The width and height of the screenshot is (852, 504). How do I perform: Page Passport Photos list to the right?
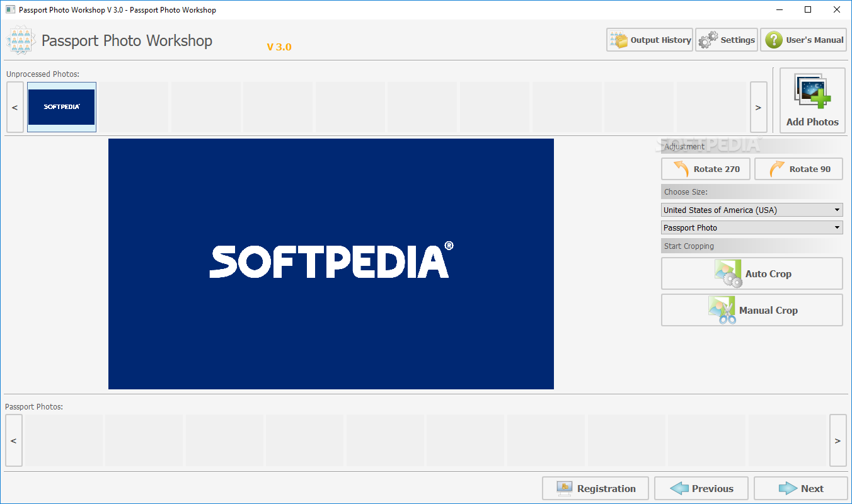pos(838,440)
